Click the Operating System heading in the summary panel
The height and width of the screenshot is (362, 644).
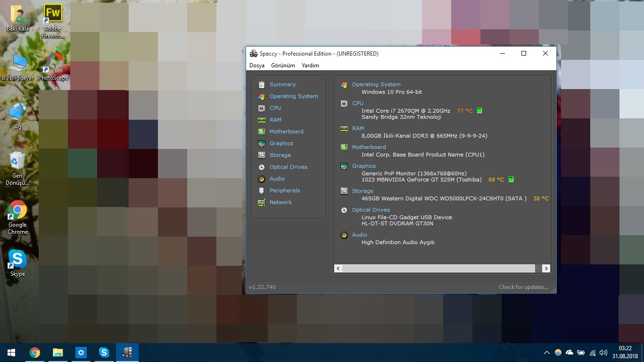point(376,84)
